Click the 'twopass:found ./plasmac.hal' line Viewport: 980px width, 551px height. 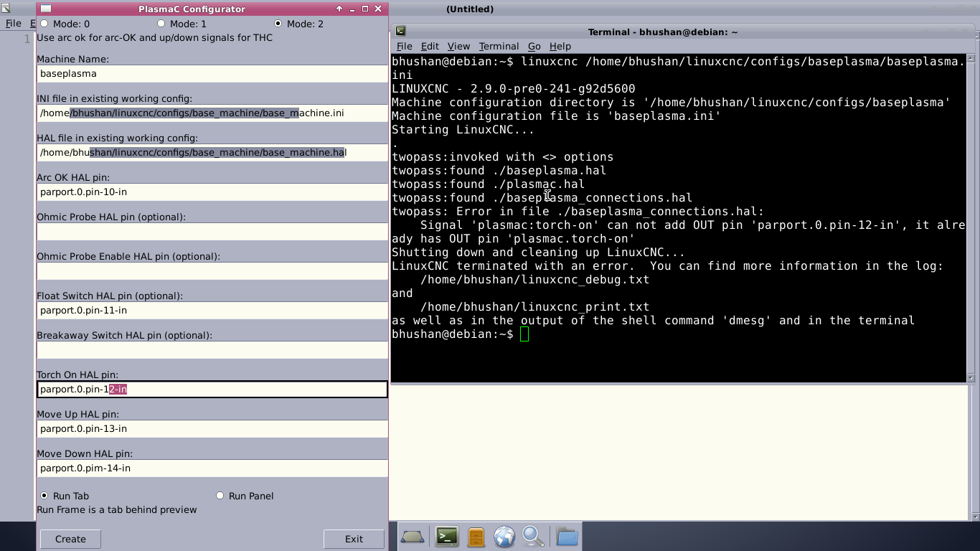[489, 184]
